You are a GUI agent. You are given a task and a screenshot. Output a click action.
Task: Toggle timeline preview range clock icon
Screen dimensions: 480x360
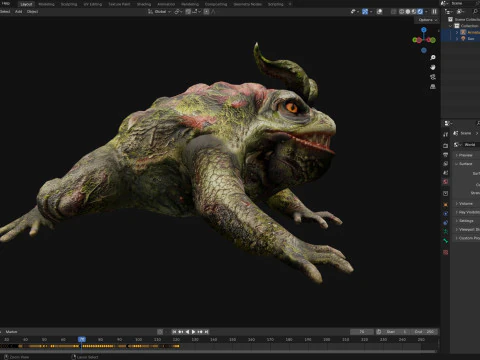(x=379, y=332)
